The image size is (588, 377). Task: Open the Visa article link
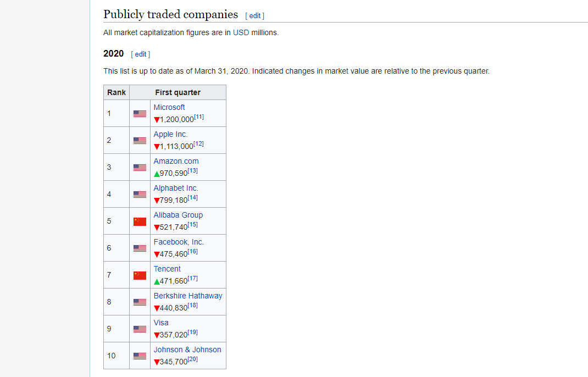[161, 323]
